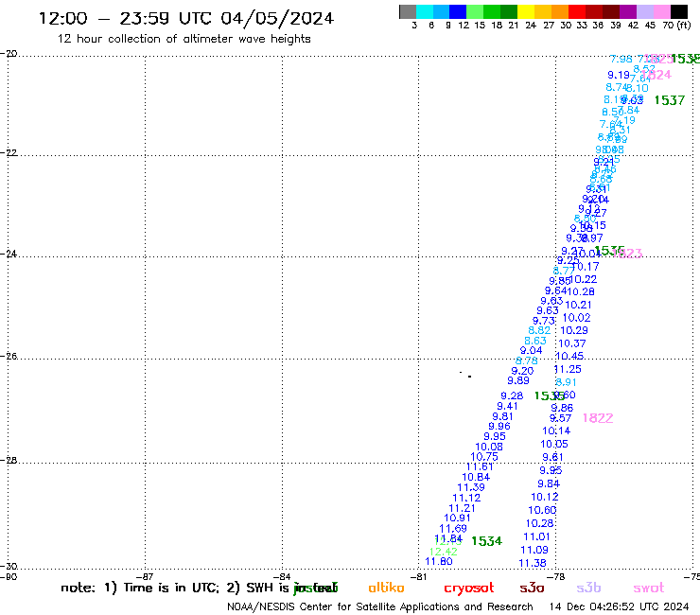The height and width of the screenshot is (615, 700).
Task: Click the wave height value '10.12'
Action: pos(545,497)
